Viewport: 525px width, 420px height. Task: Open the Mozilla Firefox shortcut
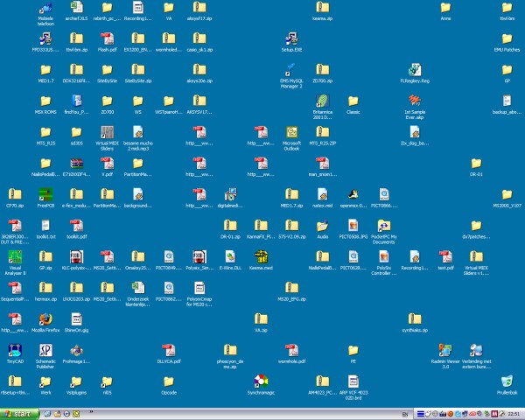(45, 319)
